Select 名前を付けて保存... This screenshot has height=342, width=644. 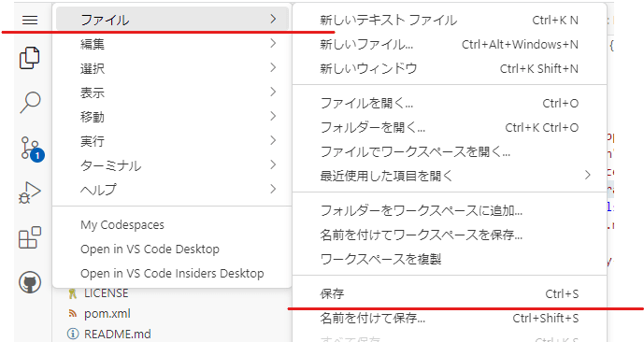coord(450,319)
